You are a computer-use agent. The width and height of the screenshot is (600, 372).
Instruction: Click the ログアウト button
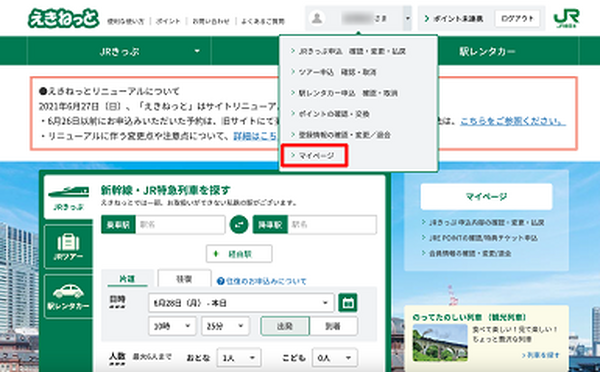point(517,18)
